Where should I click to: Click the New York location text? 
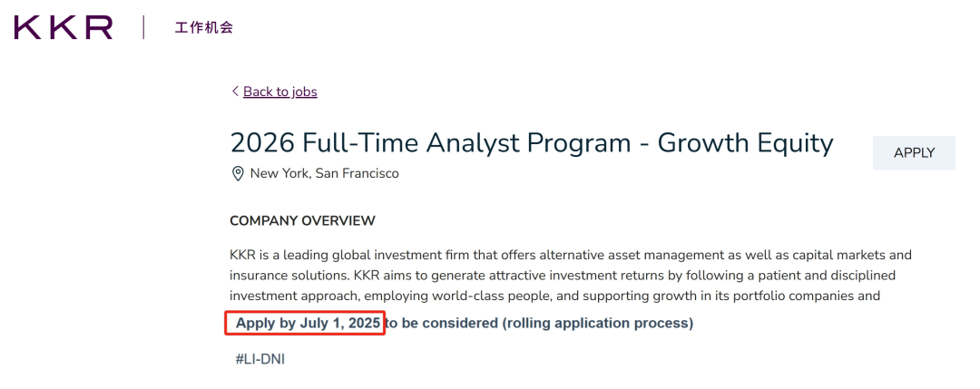pos(279,173)
